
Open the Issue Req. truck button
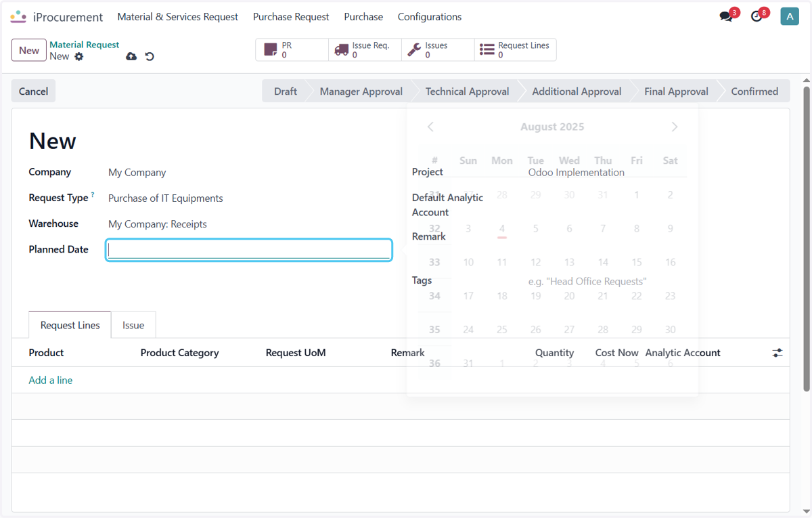(x=365, y=50)
